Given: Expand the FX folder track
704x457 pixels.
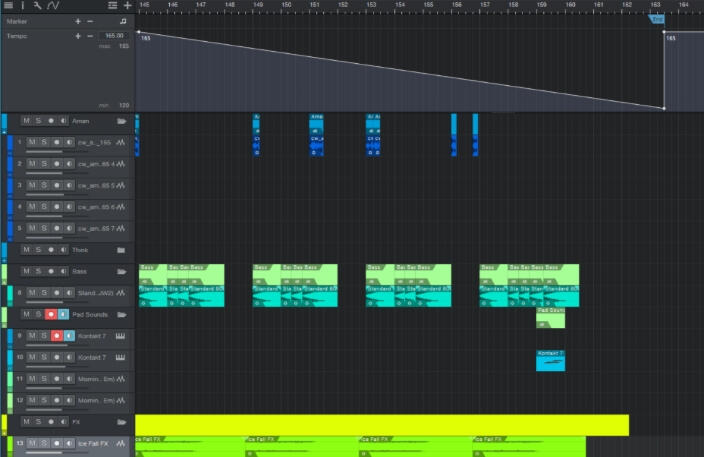Looking at the screenshot, I should [122, 422].
